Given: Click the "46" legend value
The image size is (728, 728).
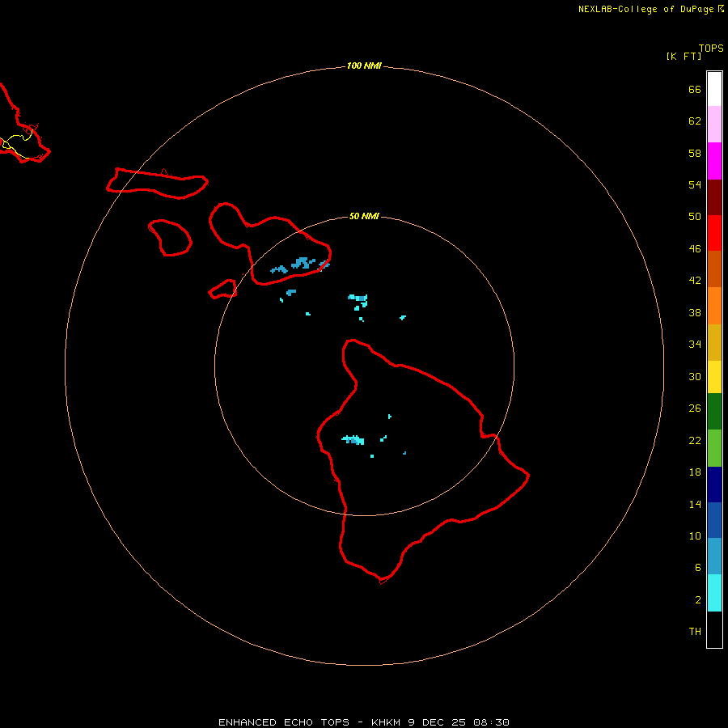Looking at the screenshot, I should point(695,249).
